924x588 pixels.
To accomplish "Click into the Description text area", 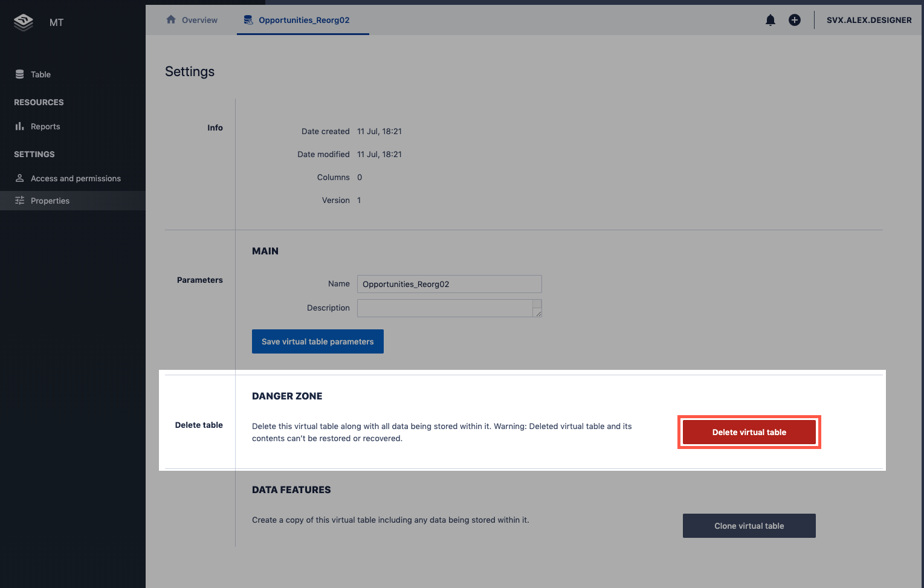I will pyautogui.click(x=444, y=308).
